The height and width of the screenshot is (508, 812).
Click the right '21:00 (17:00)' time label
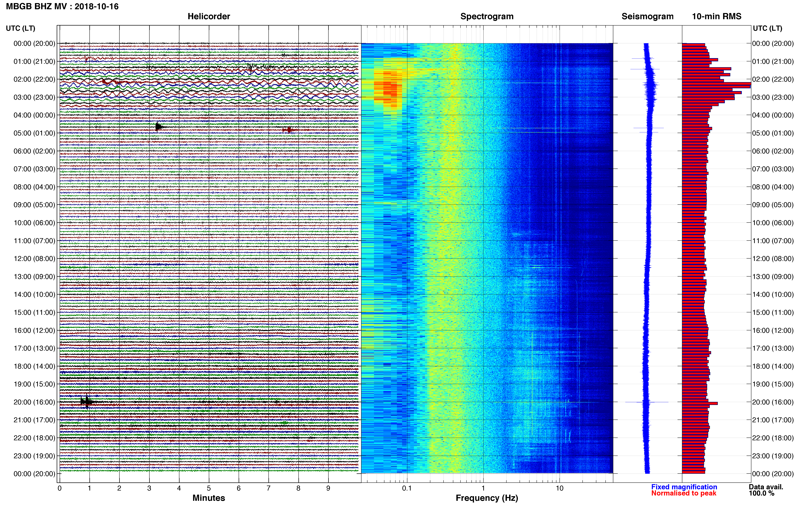coord(773,420)
